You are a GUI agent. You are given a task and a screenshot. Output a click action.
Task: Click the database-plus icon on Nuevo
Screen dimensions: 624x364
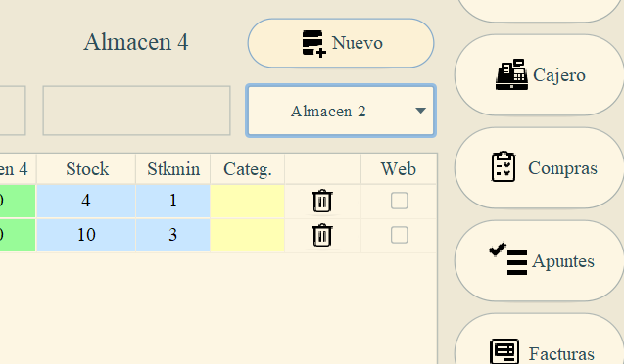pyautogui.click(x=314, y=43)
